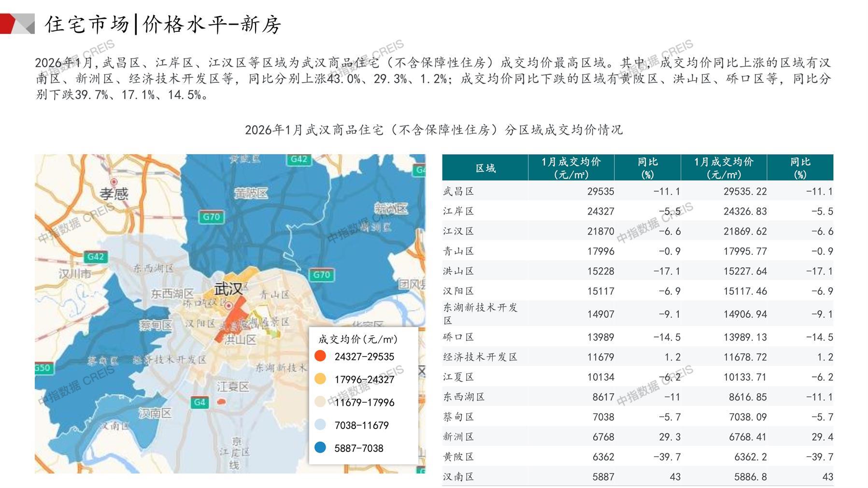The height and width of the screenshot is (488, 868).
Task: Select the 武昌区 row name cell
Action: pyautogui.click(x=458, y=191)
